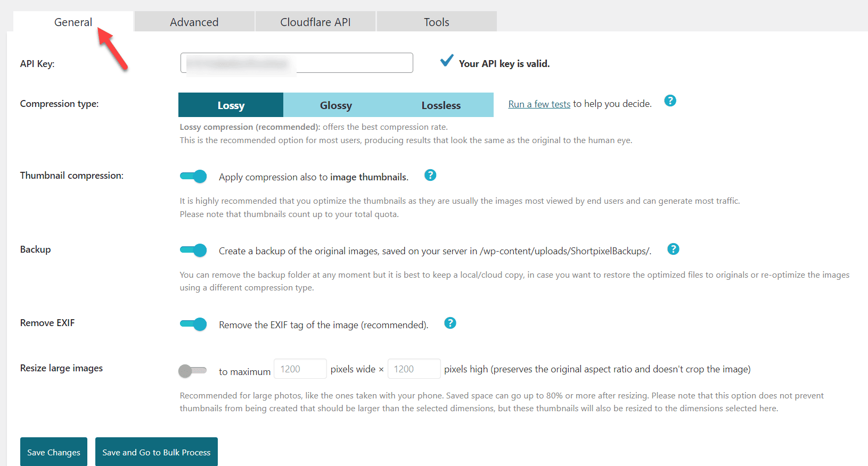
Task: Choose Lossless compression type
Action: [441, 105]
